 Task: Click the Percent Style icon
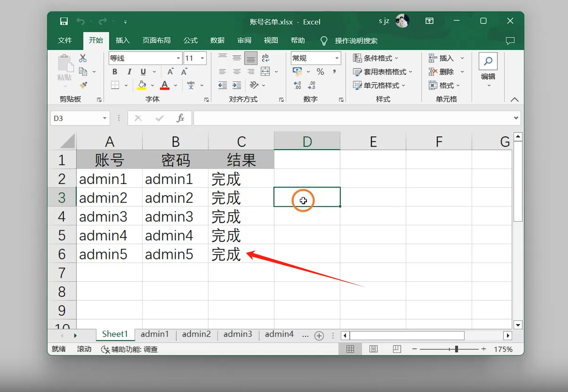click(x=320, y=72)
